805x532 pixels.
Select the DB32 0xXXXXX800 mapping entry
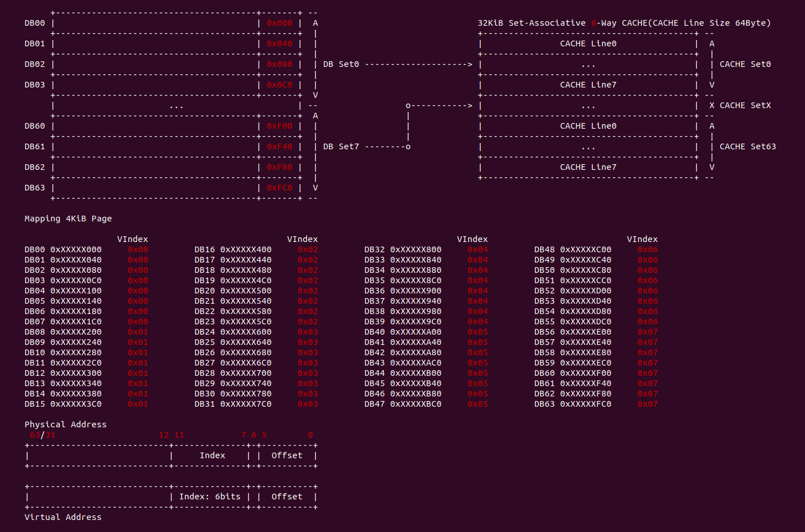(x=403, y=250)
